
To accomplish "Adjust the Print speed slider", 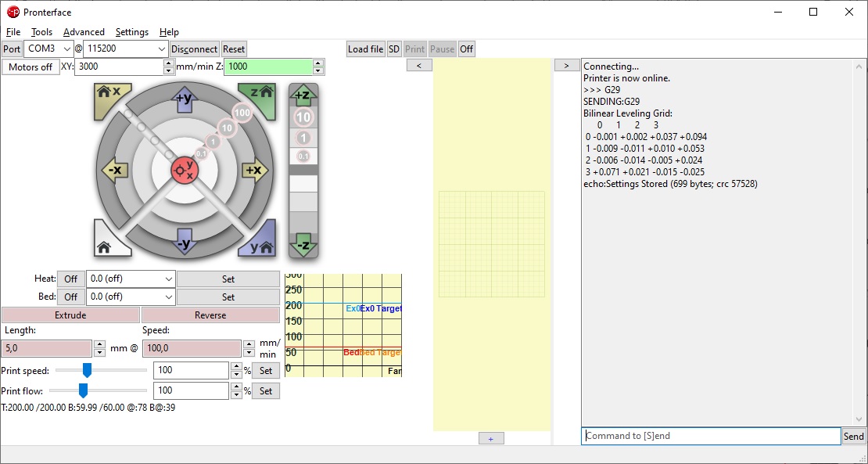I will coord(88,370).
